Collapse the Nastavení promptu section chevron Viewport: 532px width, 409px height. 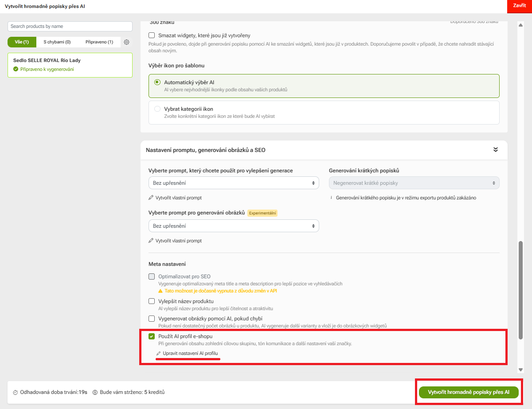496,150
